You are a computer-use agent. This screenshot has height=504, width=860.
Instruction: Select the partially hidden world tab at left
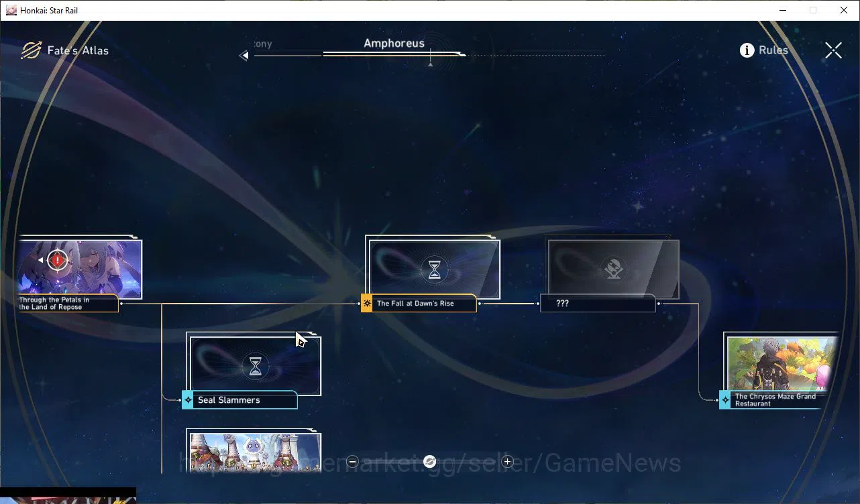pos(263,44)
